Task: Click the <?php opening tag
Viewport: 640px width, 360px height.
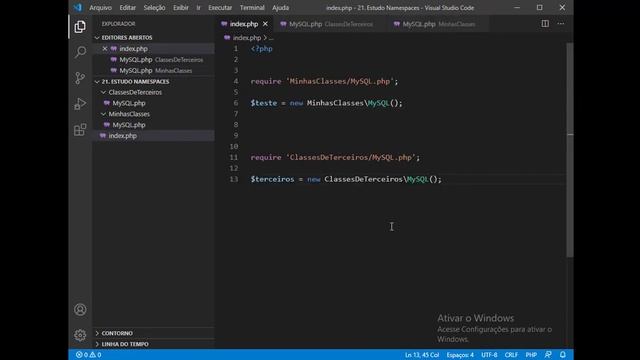Action: (x=261, y=49)
